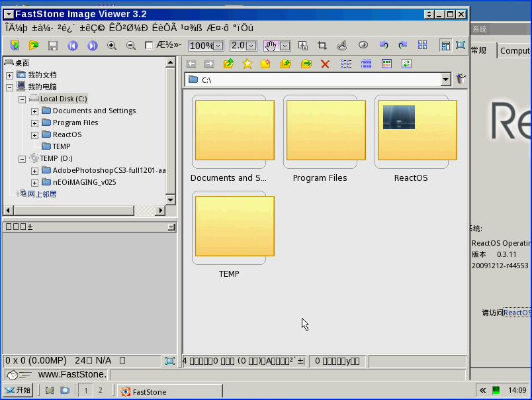The width and height of the screenshot is (532, 400).
Task: Click the zoom out magnifier icon
Action: point(131,45)
